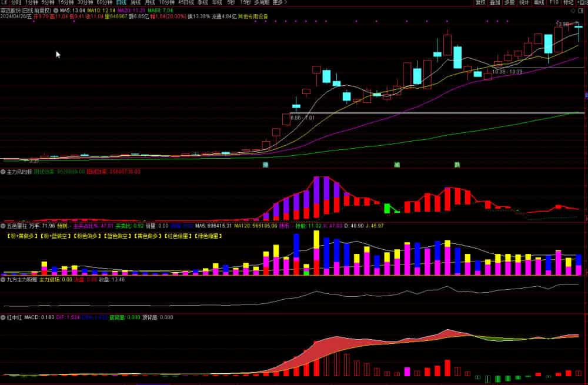Switch to the 年线 yearly tab

tap(217, 2)
